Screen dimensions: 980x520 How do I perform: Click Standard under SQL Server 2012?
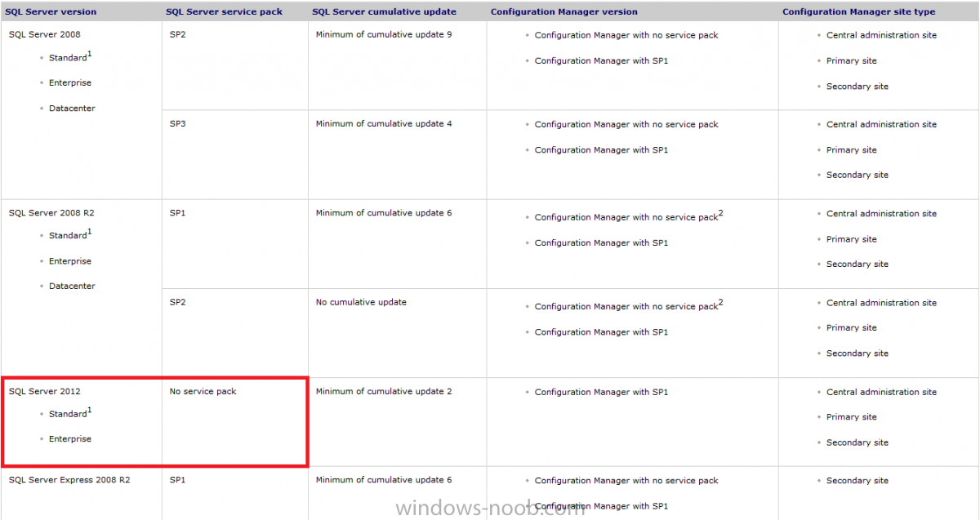point(68,413)
